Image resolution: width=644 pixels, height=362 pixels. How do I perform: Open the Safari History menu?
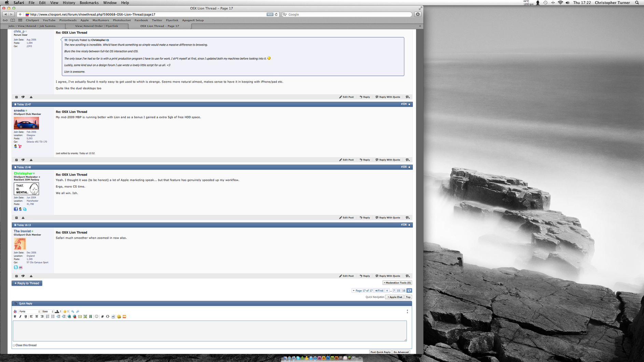coord(69,2)
